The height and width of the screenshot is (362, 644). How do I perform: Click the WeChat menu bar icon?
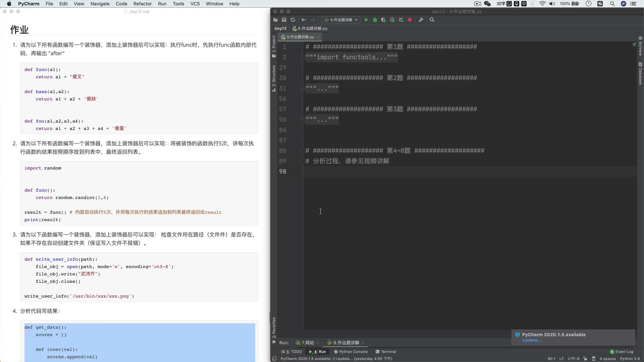click(487, 4)
